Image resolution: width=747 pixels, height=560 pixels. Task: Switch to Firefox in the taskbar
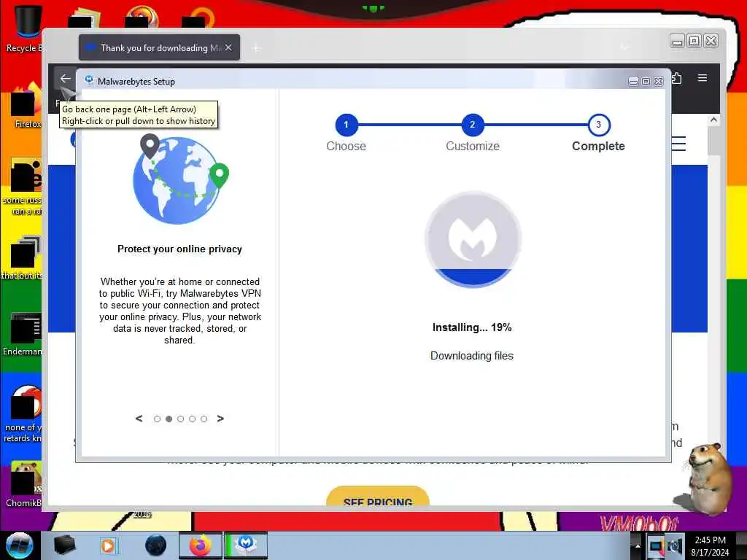coord(200,545)
